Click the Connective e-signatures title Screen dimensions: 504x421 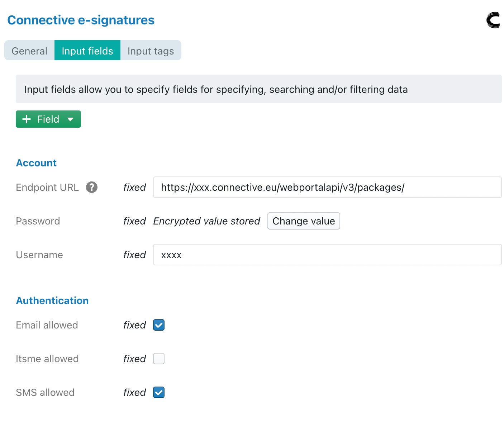tap(81, 20)
